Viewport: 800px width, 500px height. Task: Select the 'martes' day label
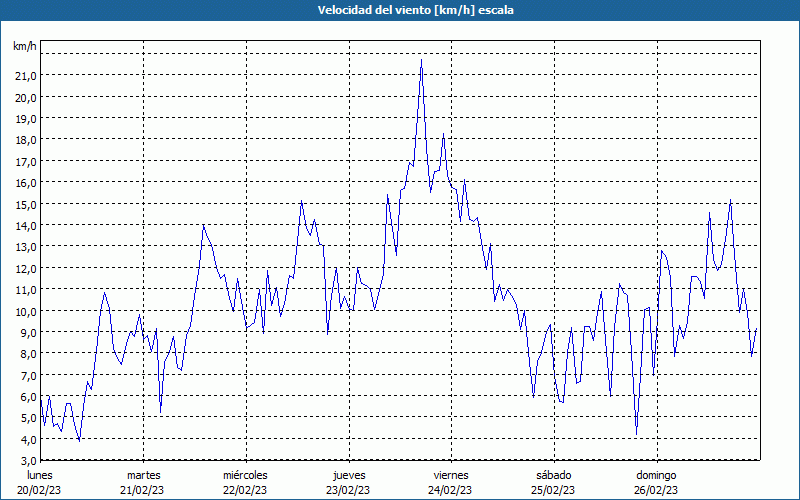pos(143,475)
